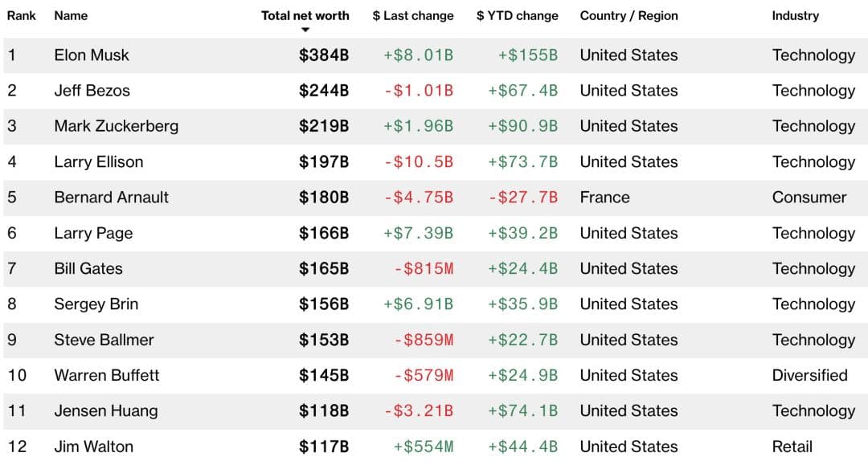The image size is (868, 465).
Task: Open Bill Gates's profile link
Action: click(x=88, y=268)
